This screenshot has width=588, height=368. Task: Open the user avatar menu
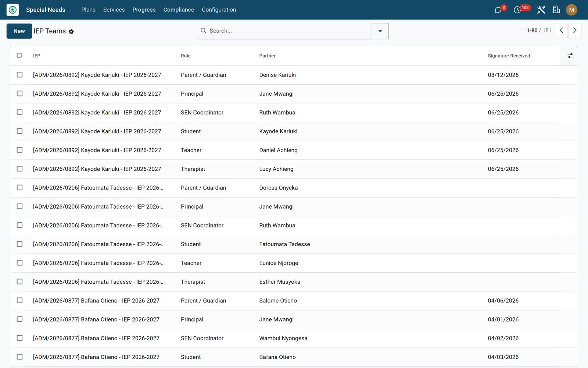571,10
